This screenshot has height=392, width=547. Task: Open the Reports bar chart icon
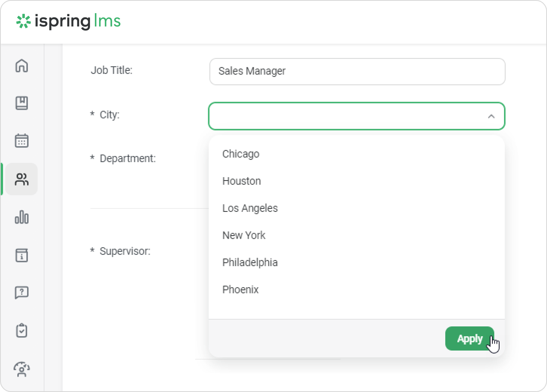(x=21, y=217)
